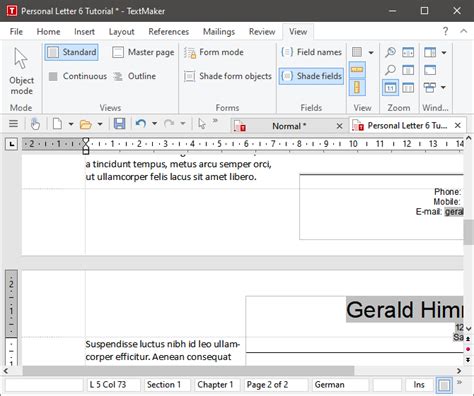Viewport: 474px width, 396px height.
Task: Switch to Standard view
Action: coord(71,52)
